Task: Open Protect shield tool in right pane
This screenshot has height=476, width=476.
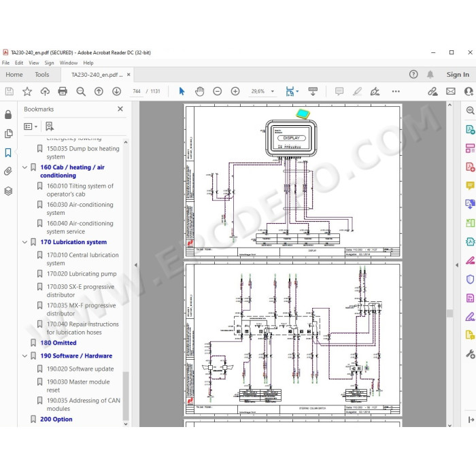Action: [470, 279]
